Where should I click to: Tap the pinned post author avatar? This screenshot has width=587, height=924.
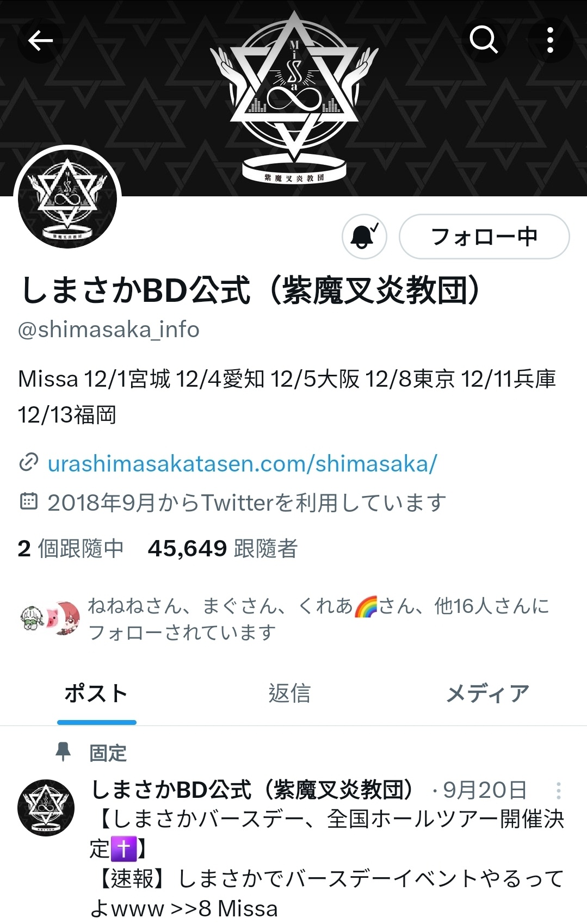point(46,808)
